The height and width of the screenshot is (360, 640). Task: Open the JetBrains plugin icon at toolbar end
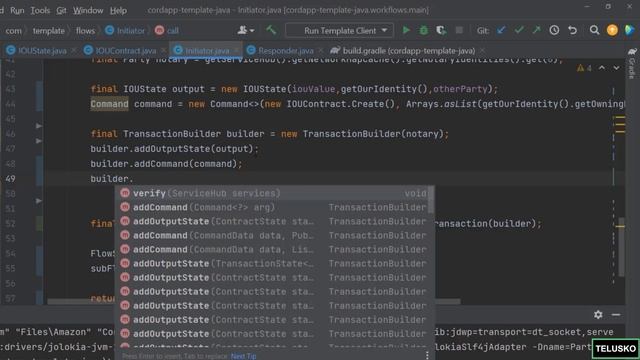click(x=630, y=30)
